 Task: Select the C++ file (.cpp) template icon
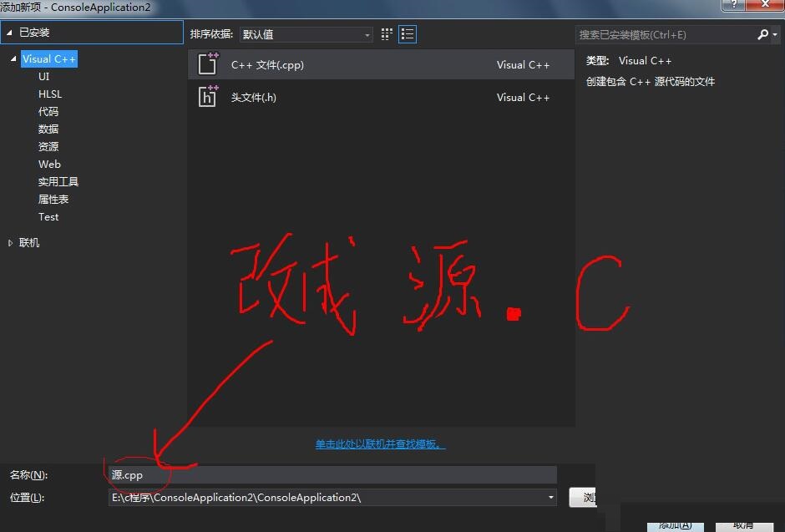208,63
